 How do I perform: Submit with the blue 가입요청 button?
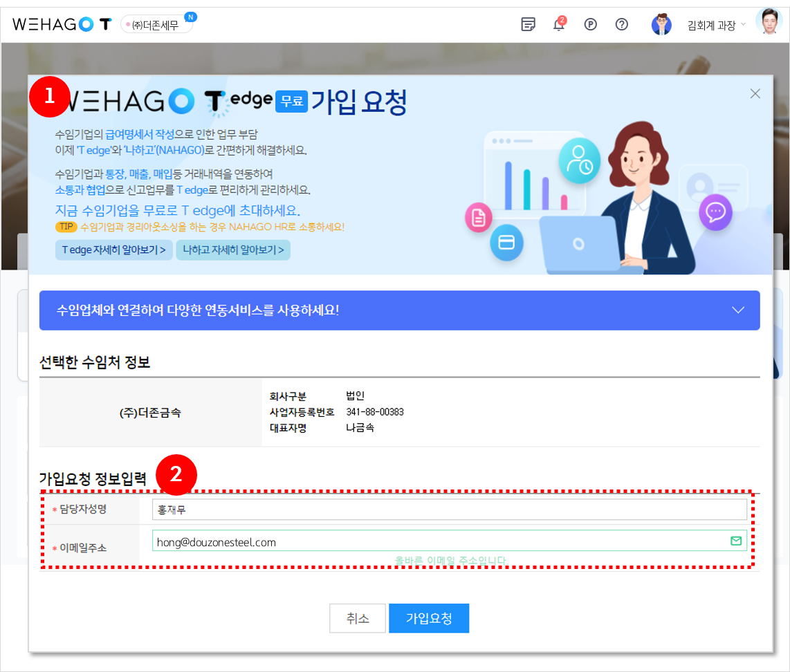pyautogui.click(x=429, y=619)
